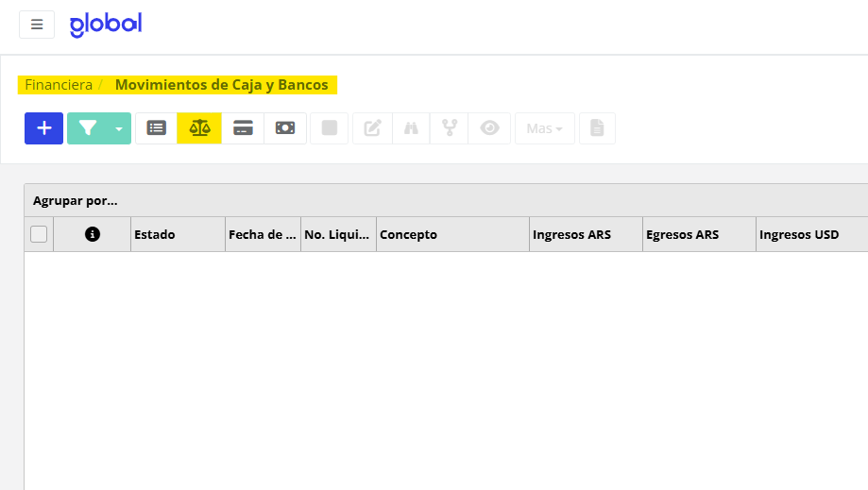868x490 pixels.
Task: Click the Movimientos de Caja y Bancos breadcrumb
Action: click(x=221, y=85)
